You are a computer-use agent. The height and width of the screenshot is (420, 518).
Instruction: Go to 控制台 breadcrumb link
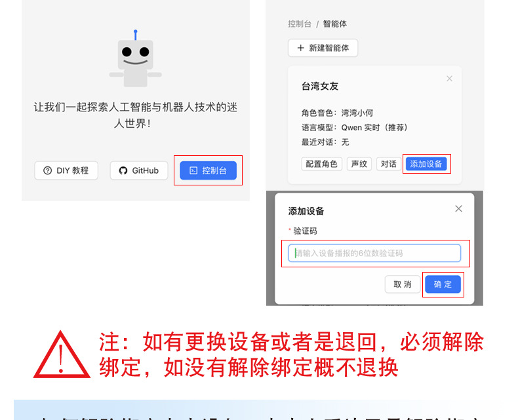299,24
